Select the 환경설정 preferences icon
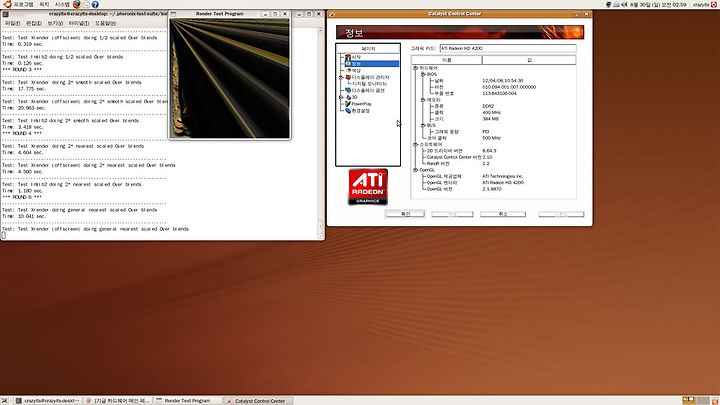This screenshot has width=720, height=405. [348, 111]
